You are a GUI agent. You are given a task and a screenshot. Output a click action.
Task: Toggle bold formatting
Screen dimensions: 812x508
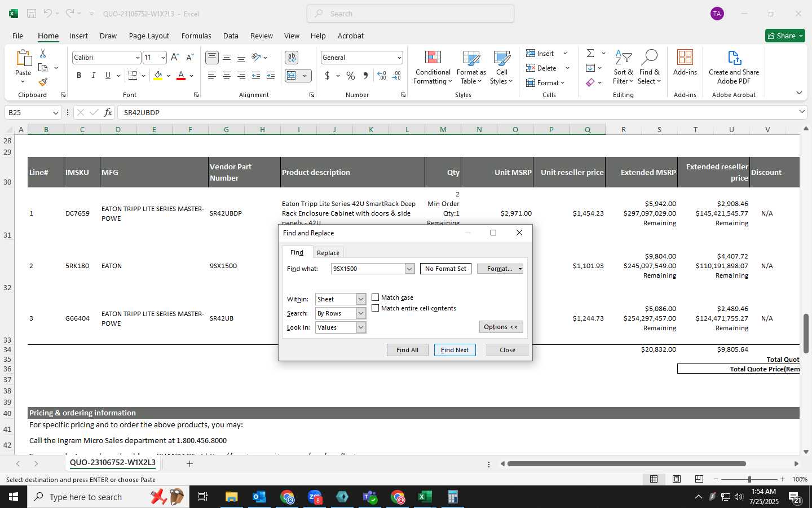tap(79, 76)
